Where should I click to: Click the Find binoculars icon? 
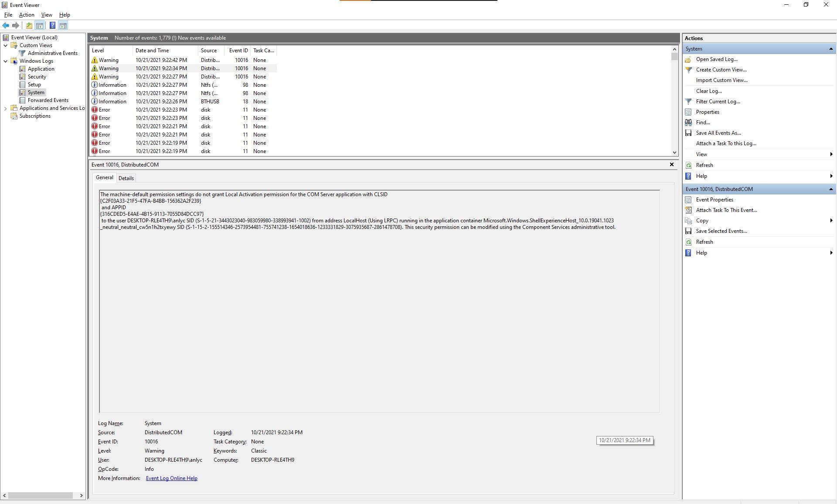click(688, 123)
